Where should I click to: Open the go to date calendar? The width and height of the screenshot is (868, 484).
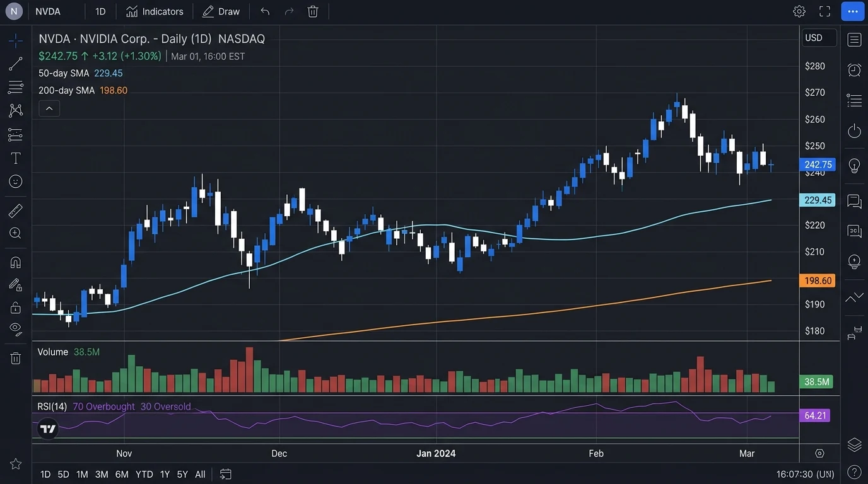pos(226,474)
